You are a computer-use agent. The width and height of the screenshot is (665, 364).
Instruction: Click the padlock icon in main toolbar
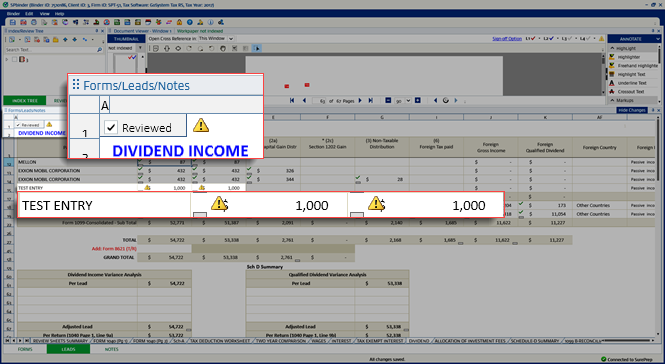[x=179, y=22]
